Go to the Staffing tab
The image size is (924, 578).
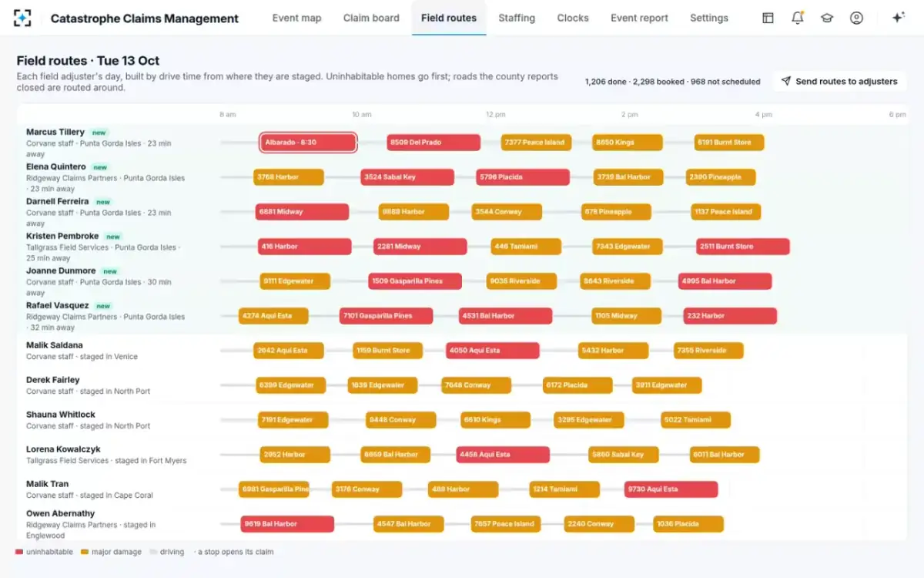tap(517, 18)
